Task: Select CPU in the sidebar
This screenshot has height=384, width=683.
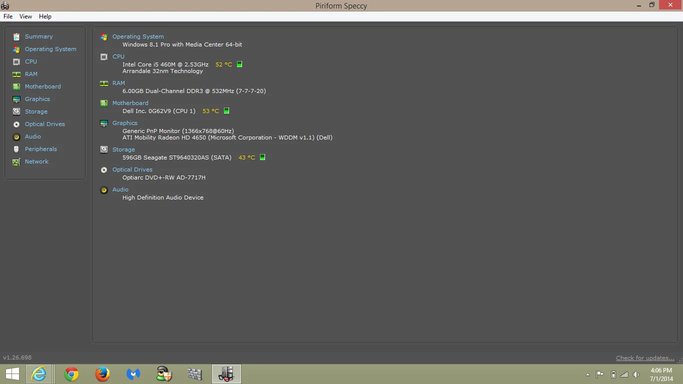Action: coord(31,62)
